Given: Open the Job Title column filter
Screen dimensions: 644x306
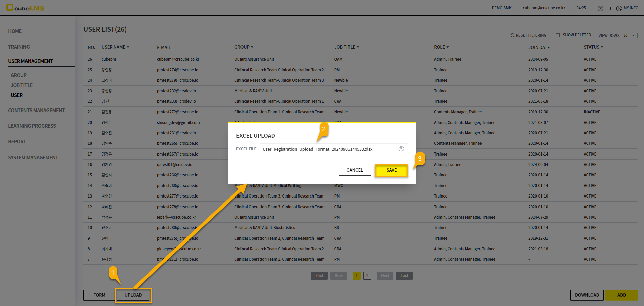Looking at the screenshot, I should [x=358, y=47].
